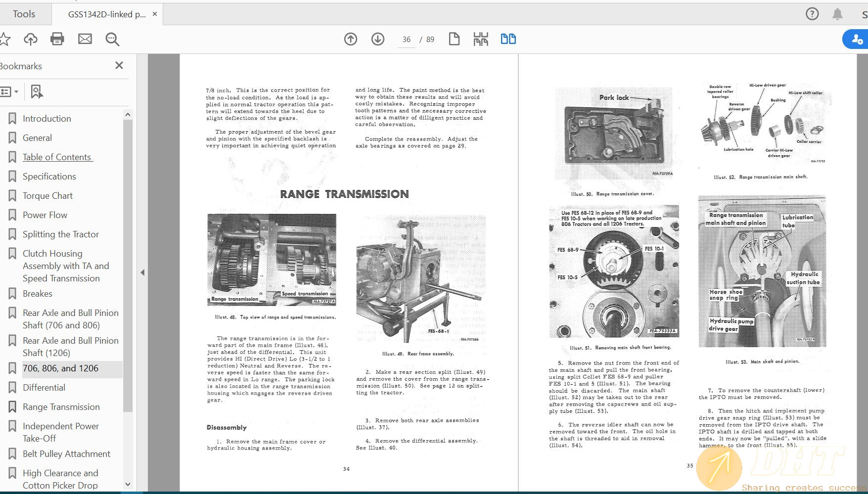Open the notifications bell

837,14
